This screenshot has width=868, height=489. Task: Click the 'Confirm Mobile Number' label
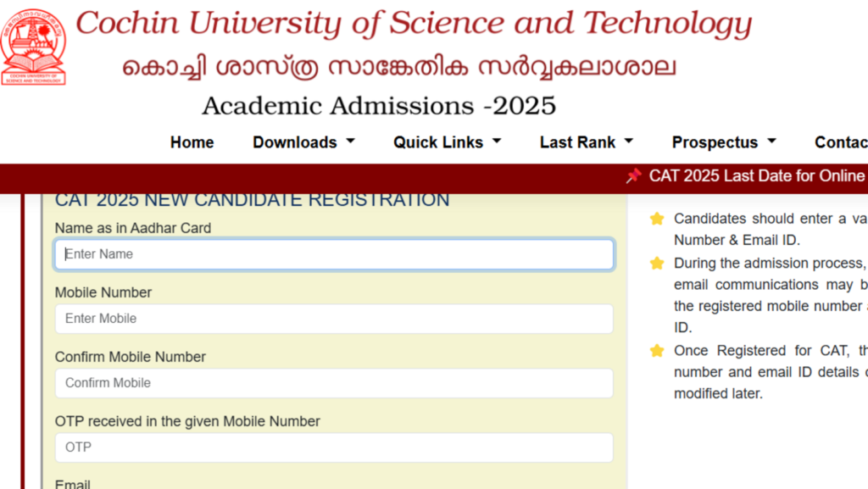tap(130, 357)
